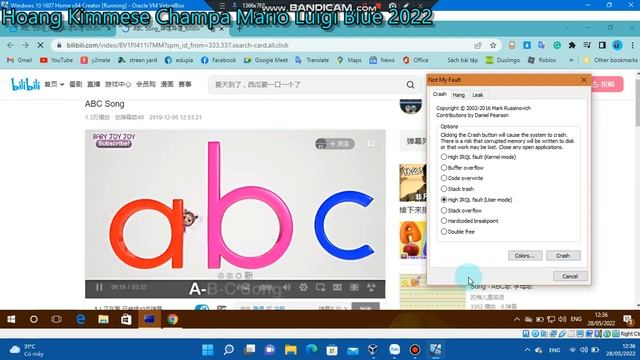The image size is (640, 360).
Task: Bookmark this page with the star icon
Action: coord(493,45)
